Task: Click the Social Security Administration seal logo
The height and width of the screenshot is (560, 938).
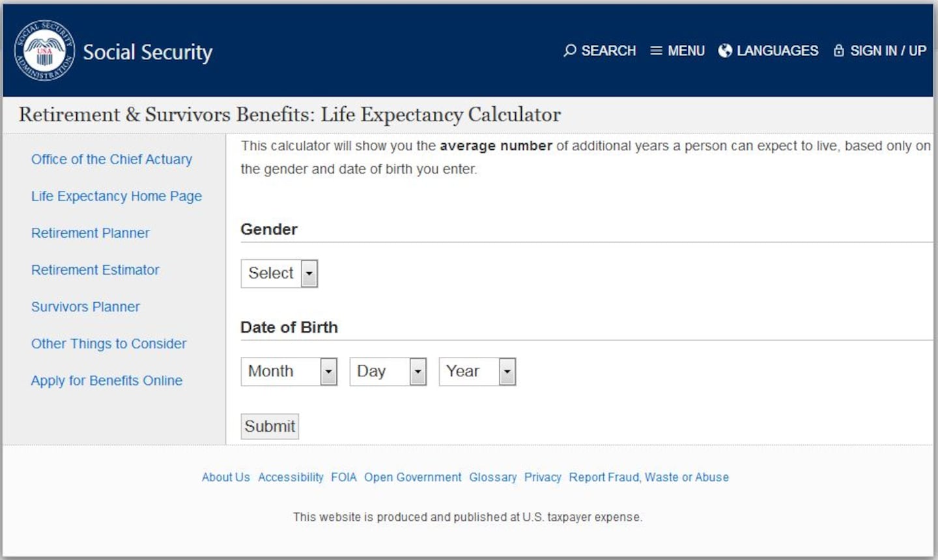Action: [x=44, y=51]
